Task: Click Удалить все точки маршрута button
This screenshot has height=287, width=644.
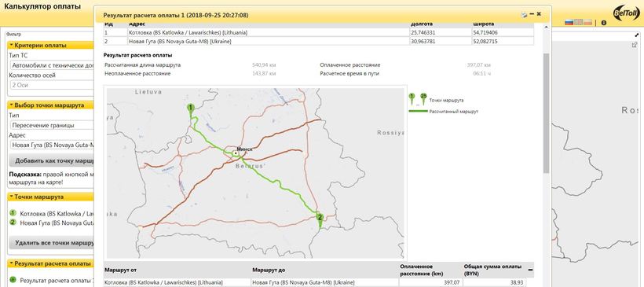Action: 52,243
